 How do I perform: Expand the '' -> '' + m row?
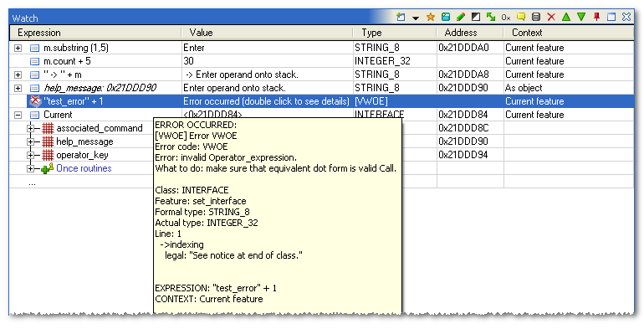pos(18,75)
